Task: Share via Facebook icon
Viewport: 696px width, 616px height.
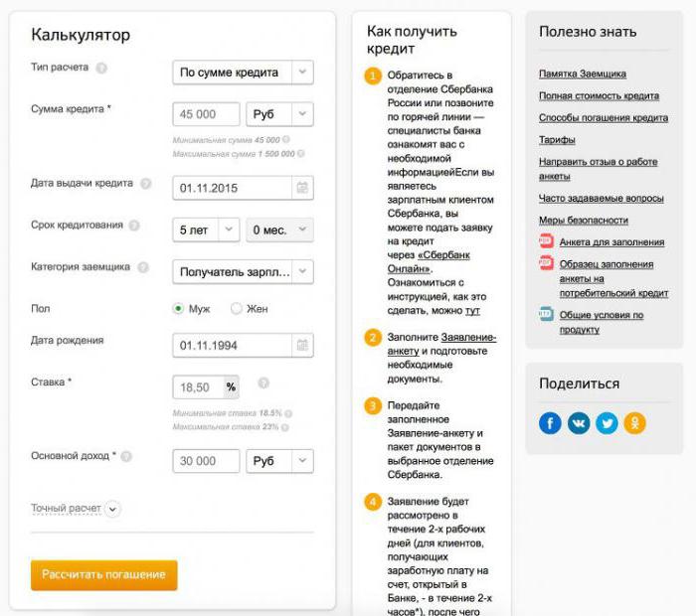Action: tap(550, 423)
